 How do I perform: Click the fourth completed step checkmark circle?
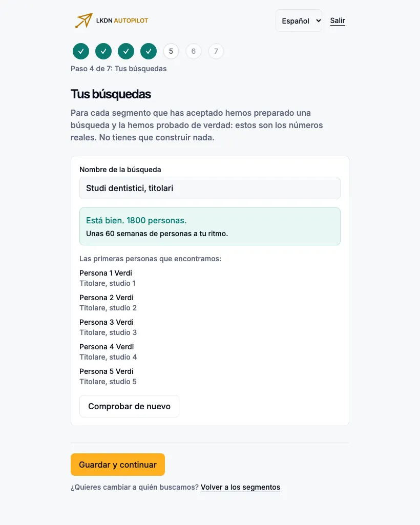149,51
